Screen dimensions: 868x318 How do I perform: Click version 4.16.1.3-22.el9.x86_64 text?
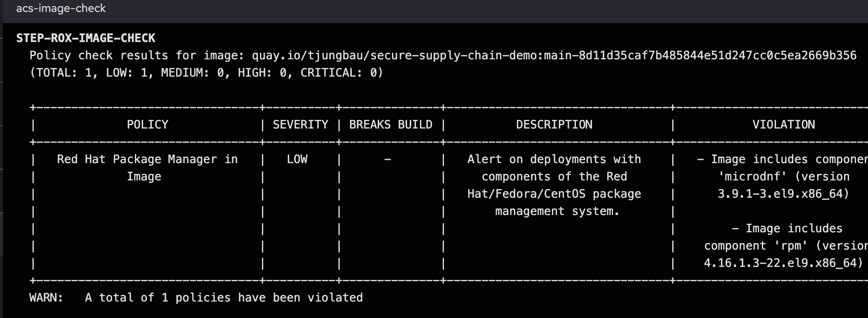[x=783, y=263]
